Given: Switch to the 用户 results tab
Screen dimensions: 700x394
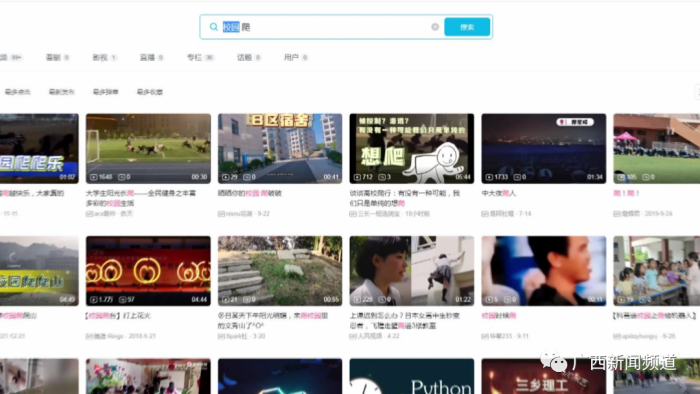Looking at the screenshot, I should (296, 57).
